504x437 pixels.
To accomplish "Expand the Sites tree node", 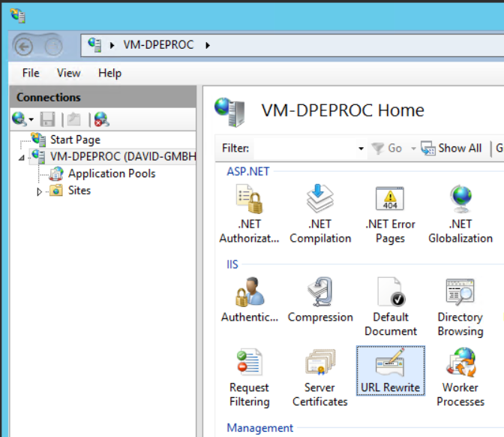I will click(x=40, y=191).
